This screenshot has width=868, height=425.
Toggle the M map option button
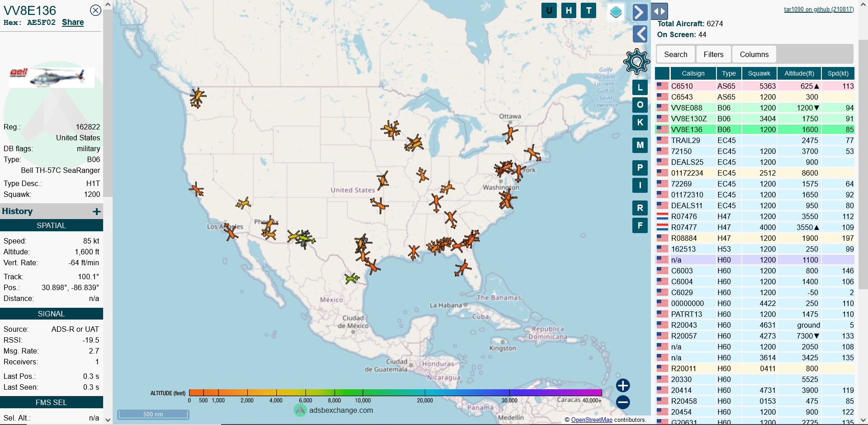640,145
